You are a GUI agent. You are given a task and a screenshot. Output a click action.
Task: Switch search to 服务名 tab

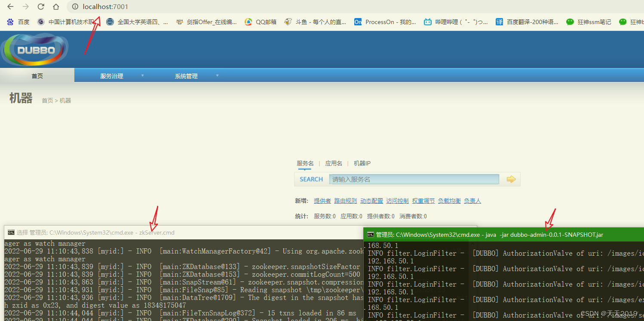[305, 163]
